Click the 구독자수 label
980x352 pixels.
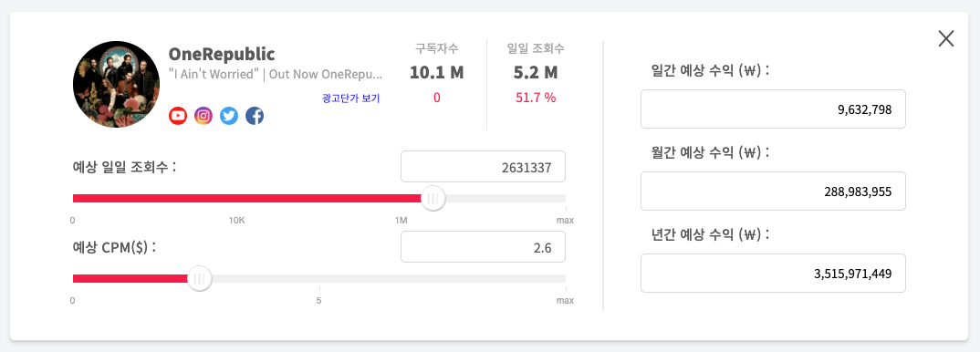click(x=437, y=48)
